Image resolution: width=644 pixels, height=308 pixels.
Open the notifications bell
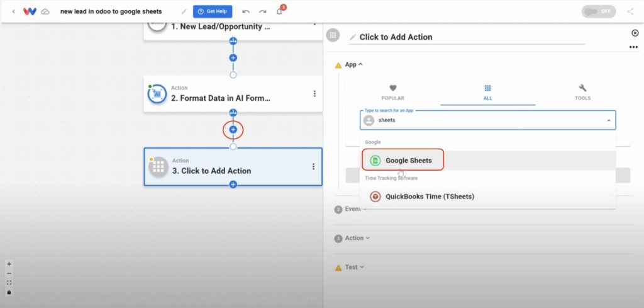(279, 11)
